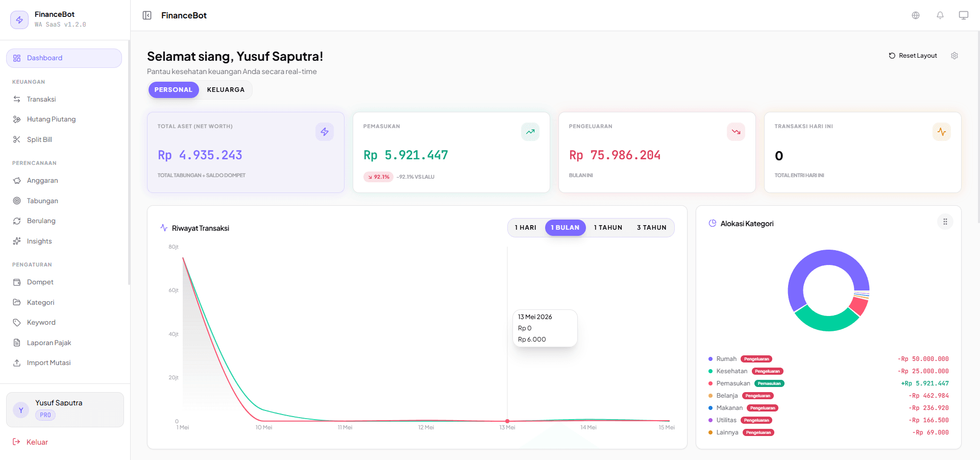The width and height of the screenshot is (980, 460).
Task: Open Berulang page
Action: [64, 221]
